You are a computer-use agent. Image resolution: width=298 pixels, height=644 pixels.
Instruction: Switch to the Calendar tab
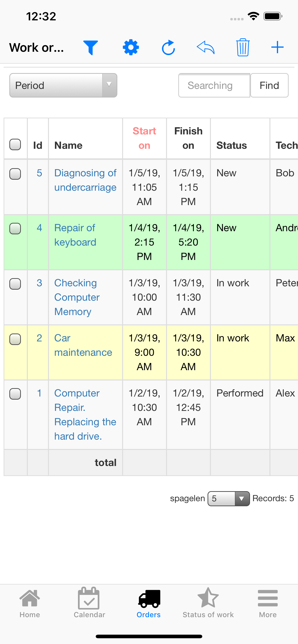(89, 603)
